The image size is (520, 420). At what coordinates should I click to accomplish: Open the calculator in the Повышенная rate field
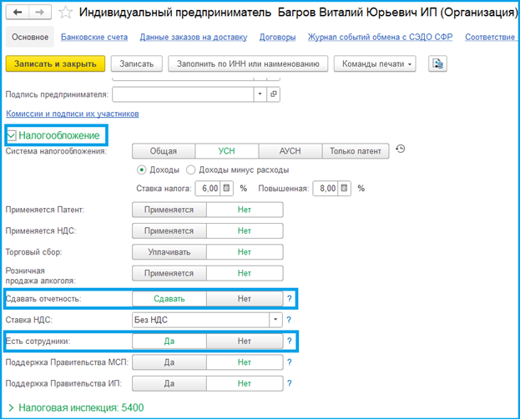coord(345,189)
